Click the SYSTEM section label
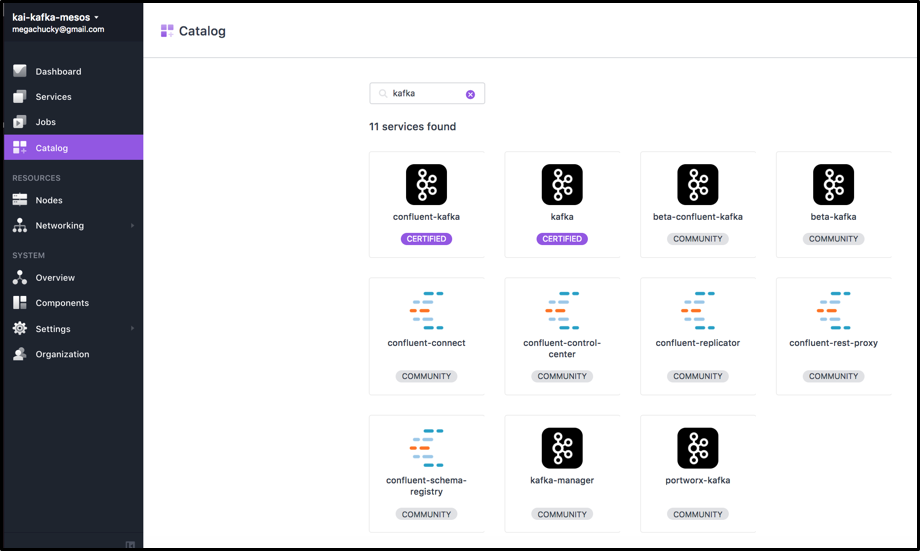The image size is (920, 551). pos(28,255)
